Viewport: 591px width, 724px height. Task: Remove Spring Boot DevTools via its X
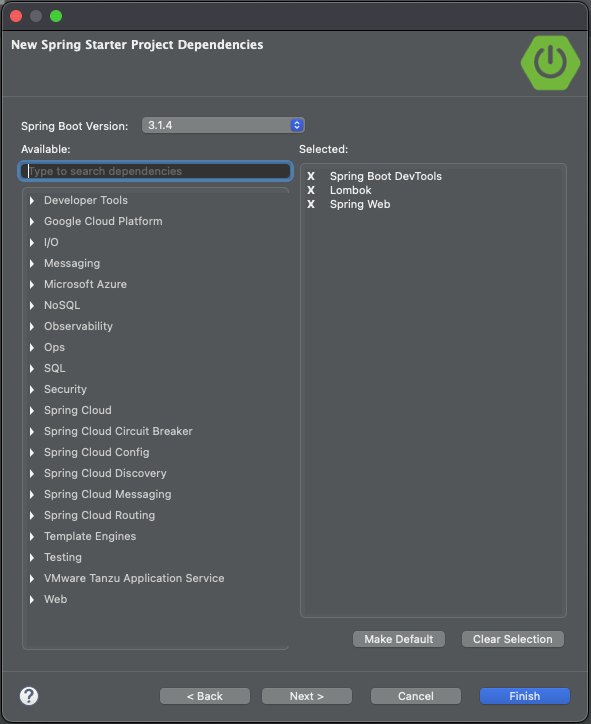(311, 176)
